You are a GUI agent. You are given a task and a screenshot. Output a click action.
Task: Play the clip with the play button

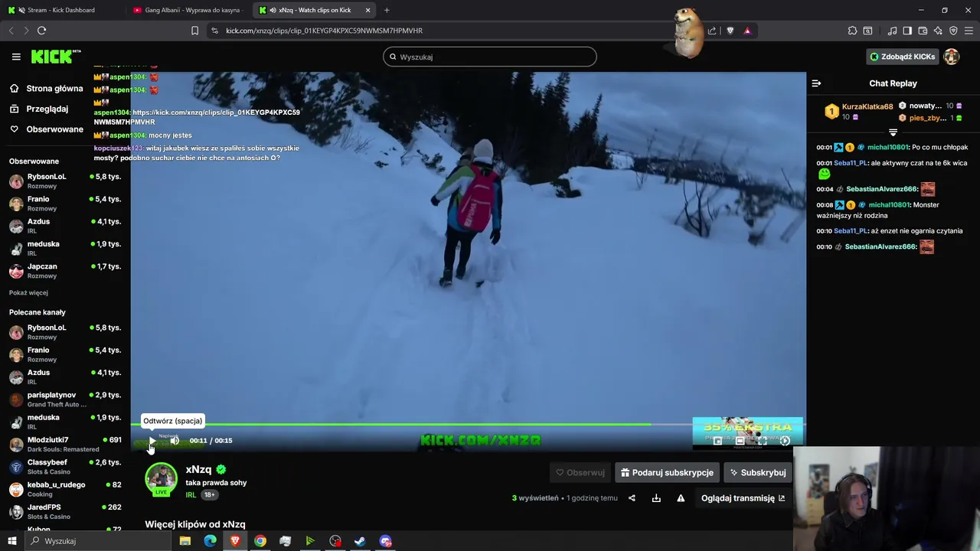tap(152, 441)
